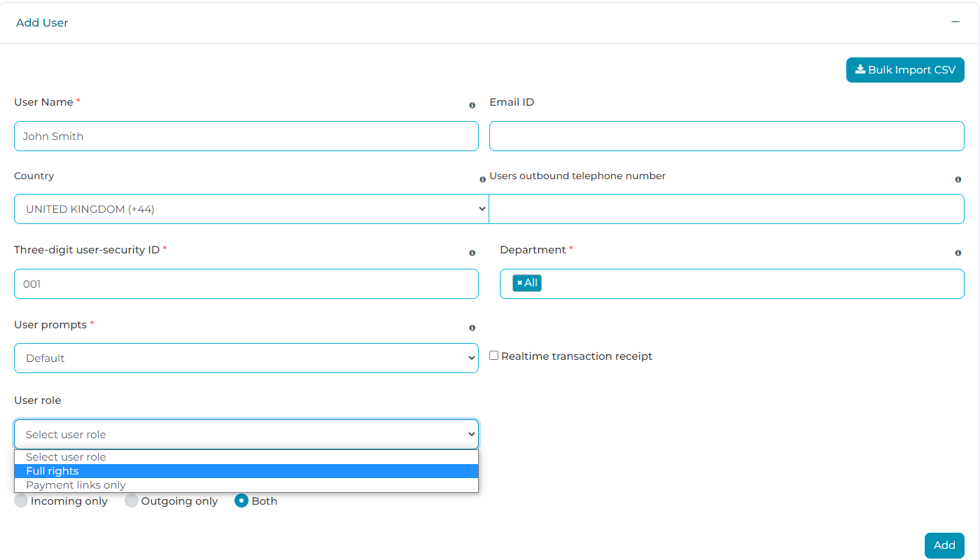
Task: Click the info icon for Users outbound telephone number
Action: click(x=958, y=179)
